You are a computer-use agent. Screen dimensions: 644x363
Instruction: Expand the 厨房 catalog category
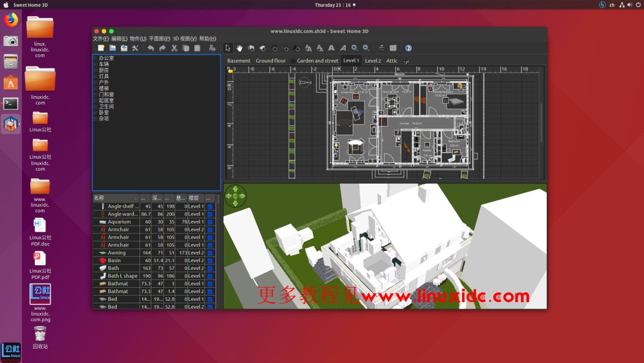(x=95, y=70)
